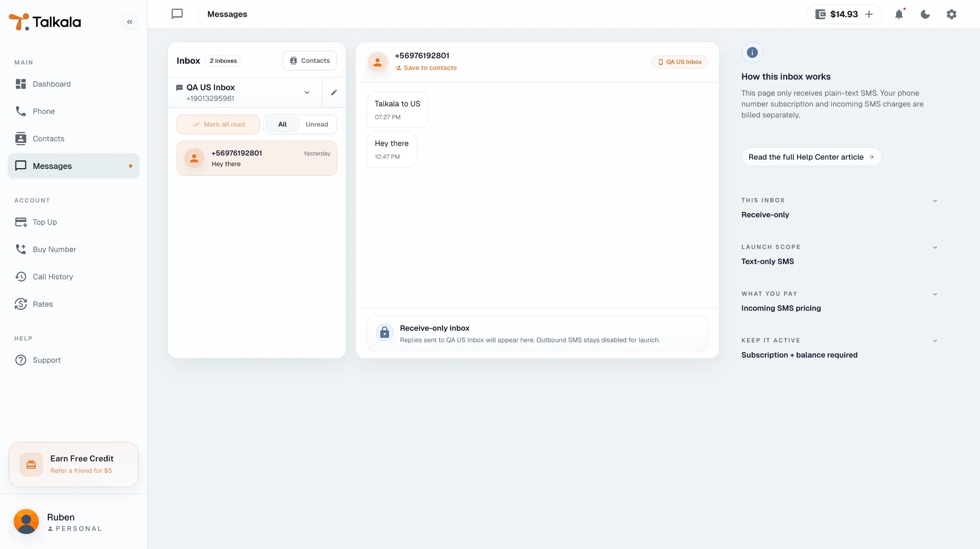Open the Buy Number page
980x549 pixels.
(x=73, y=249)
